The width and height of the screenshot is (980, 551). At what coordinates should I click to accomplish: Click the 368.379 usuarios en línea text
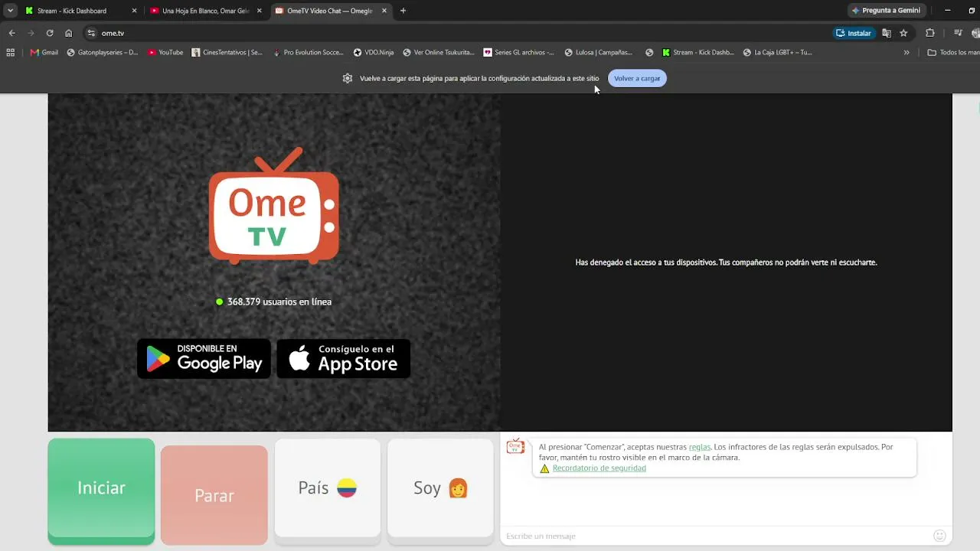tap(279, 302)
